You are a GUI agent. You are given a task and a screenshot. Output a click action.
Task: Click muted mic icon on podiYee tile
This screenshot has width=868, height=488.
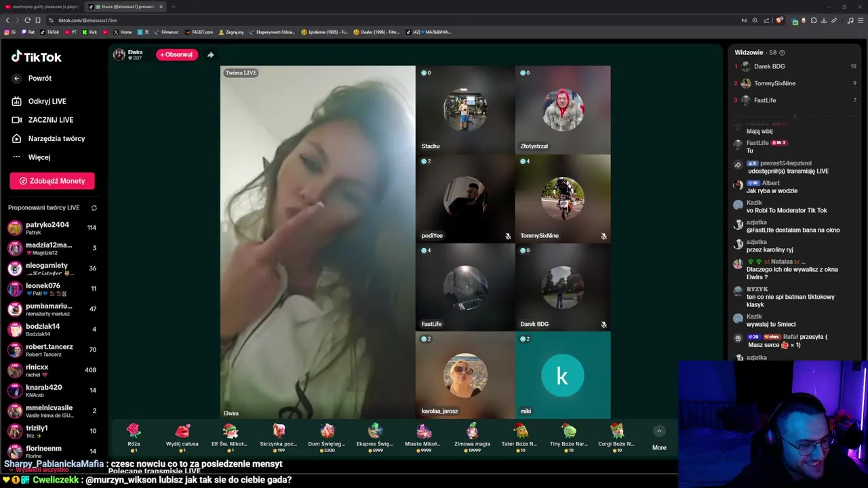coord(507,236)
